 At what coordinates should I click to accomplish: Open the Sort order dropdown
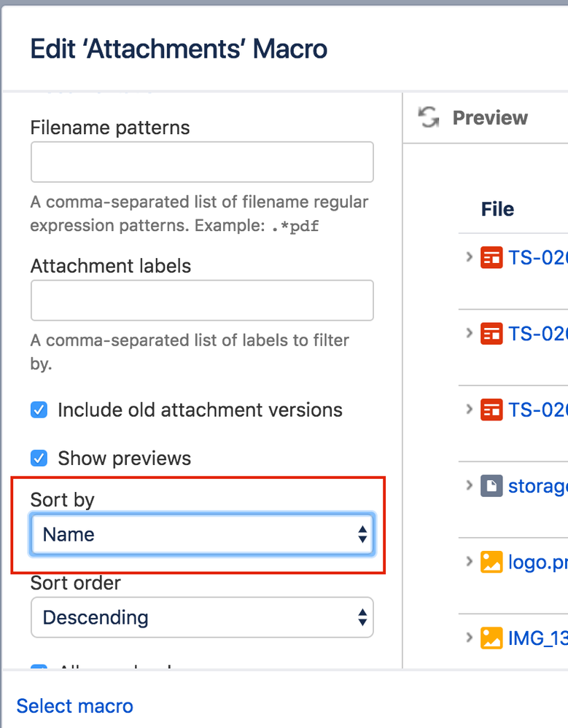(x=202, y=618)
